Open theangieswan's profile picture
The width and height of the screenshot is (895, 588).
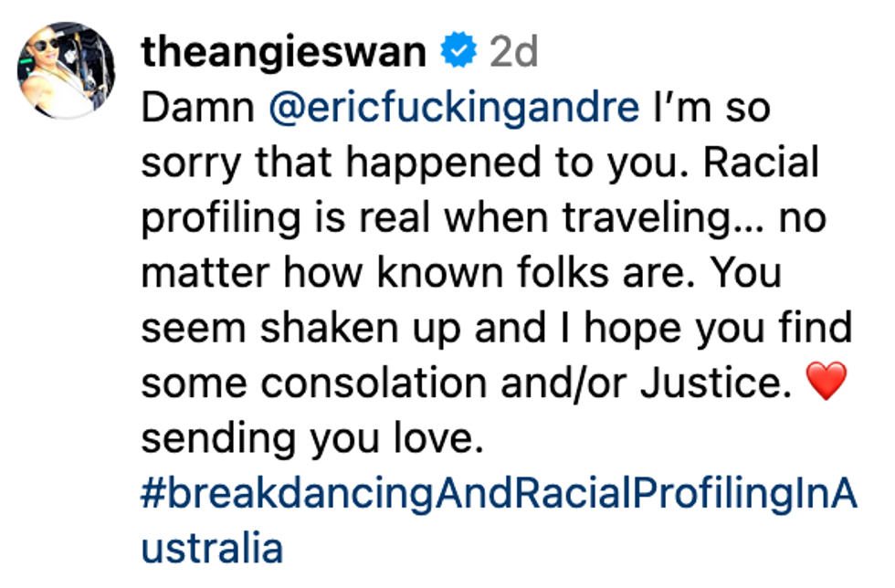[67, 70]
